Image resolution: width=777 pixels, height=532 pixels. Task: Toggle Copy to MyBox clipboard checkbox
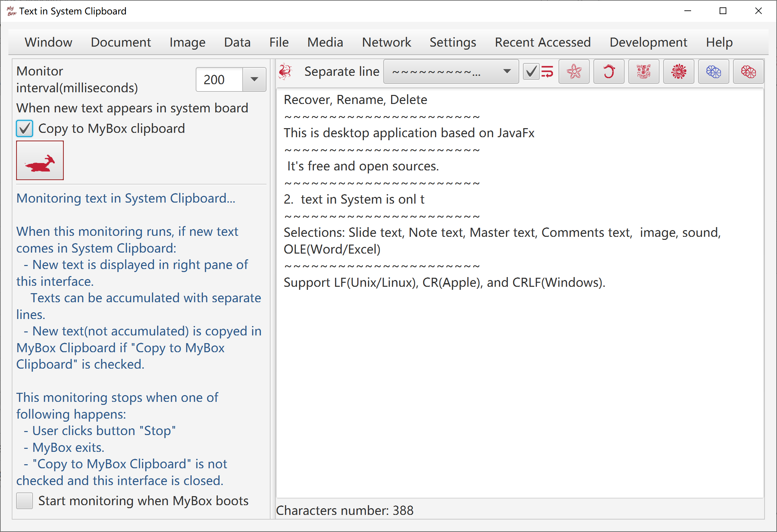coord(25,128)
